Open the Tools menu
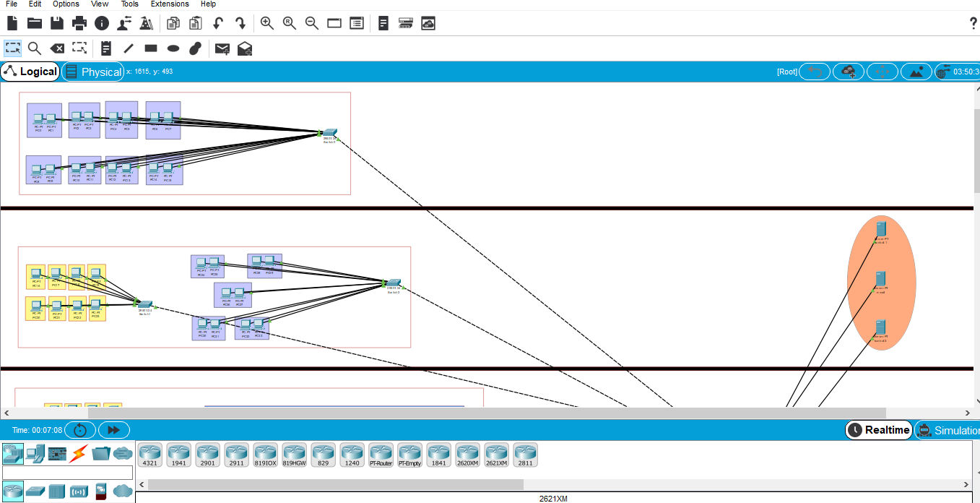Screen dimensions: 980x503 point(129,4)
